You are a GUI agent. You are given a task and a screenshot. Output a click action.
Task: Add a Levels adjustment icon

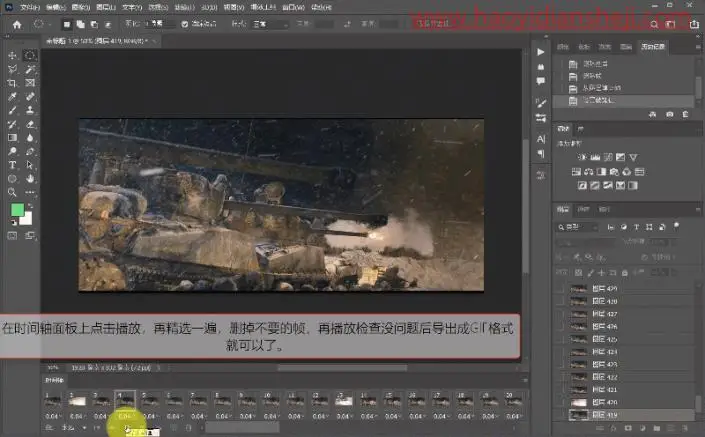pos(595,157)
